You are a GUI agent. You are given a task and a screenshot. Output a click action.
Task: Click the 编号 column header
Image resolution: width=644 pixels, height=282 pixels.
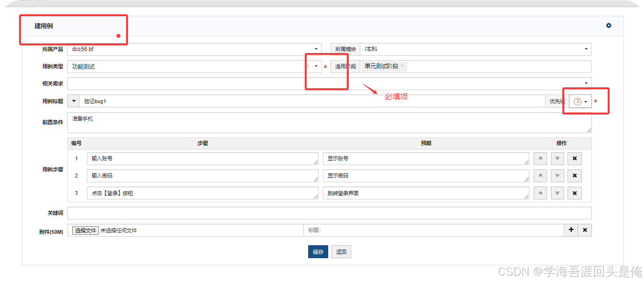click(x=76, y=143)
